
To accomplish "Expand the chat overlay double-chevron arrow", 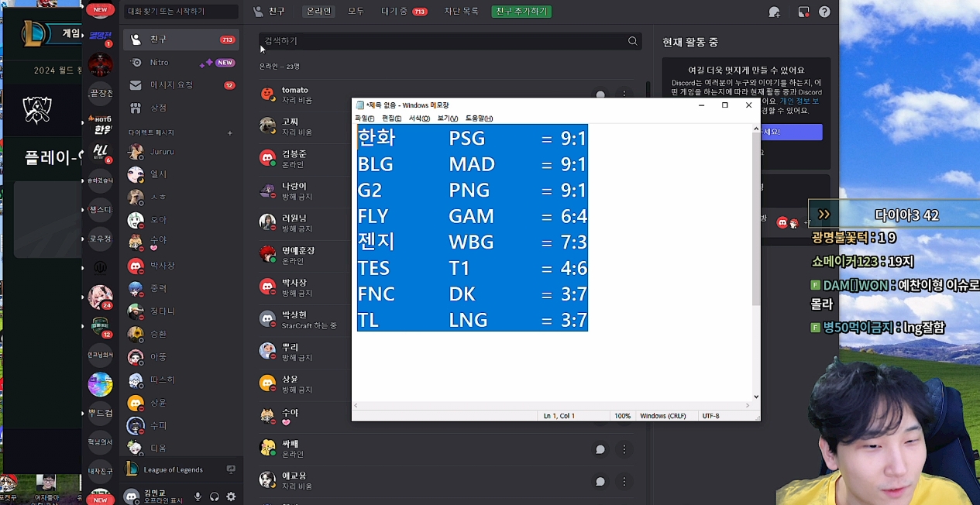I will (x=824, y=215).
